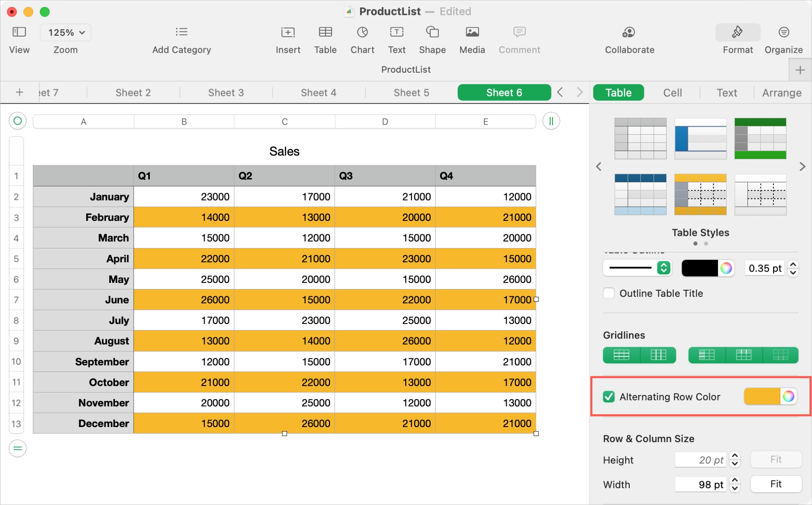812x505 pixels.
Task: Click the Width Fit button
Action: coord(775,484)
